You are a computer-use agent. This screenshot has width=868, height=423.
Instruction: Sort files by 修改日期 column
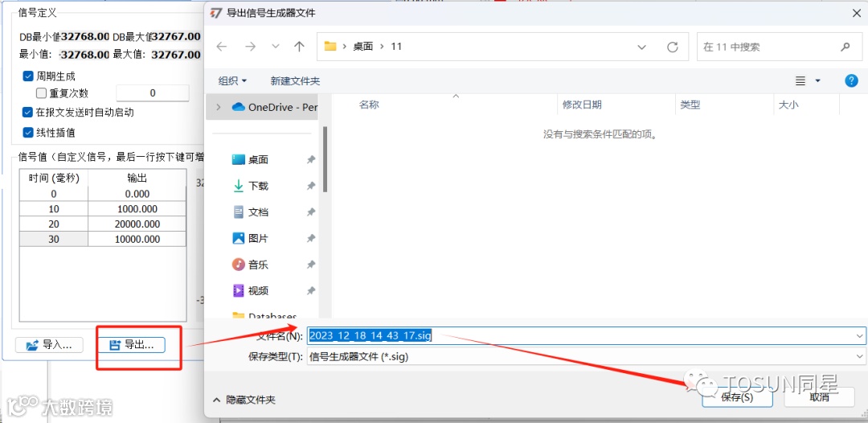[x=582, y=105]
